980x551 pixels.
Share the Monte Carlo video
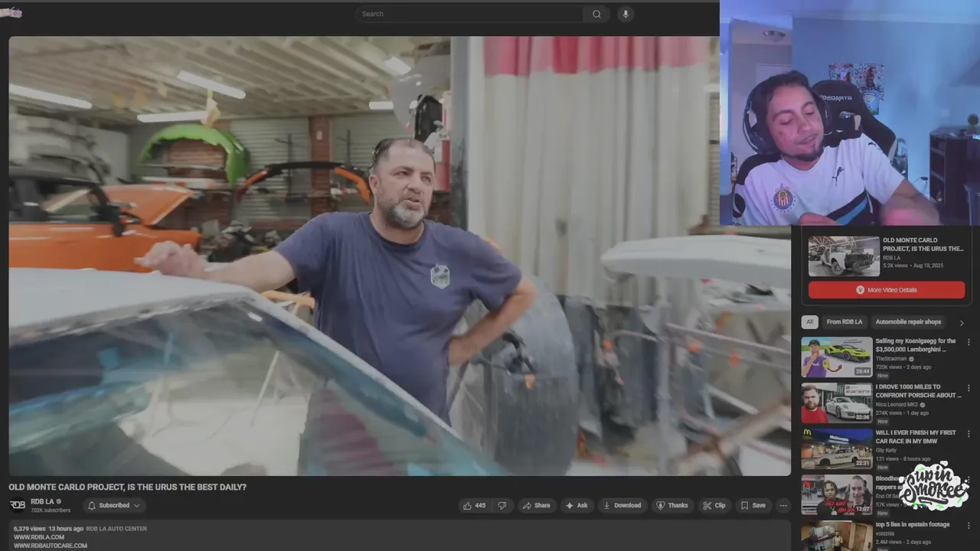coord(536,506)
